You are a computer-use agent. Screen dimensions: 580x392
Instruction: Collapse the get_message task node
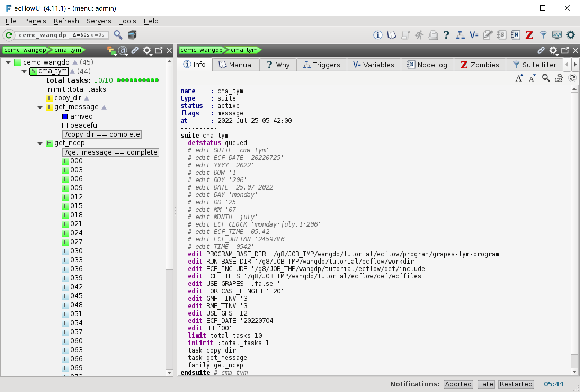coord(40,107)
